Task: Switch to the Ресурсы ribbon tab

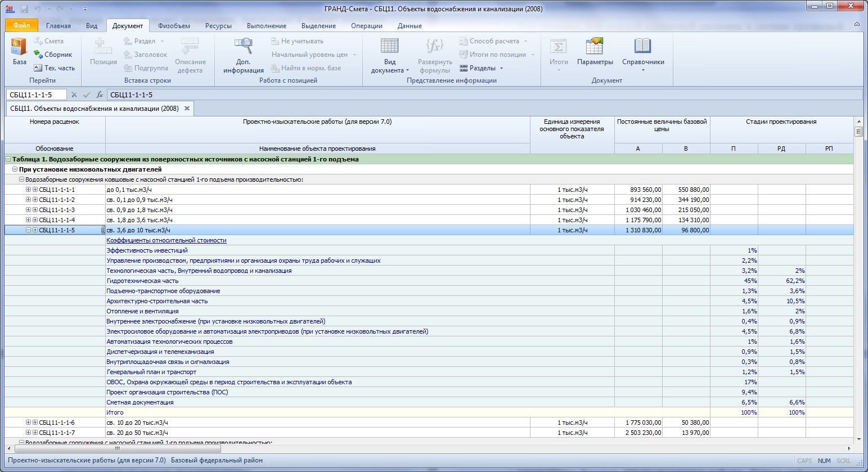Action: 218,26
